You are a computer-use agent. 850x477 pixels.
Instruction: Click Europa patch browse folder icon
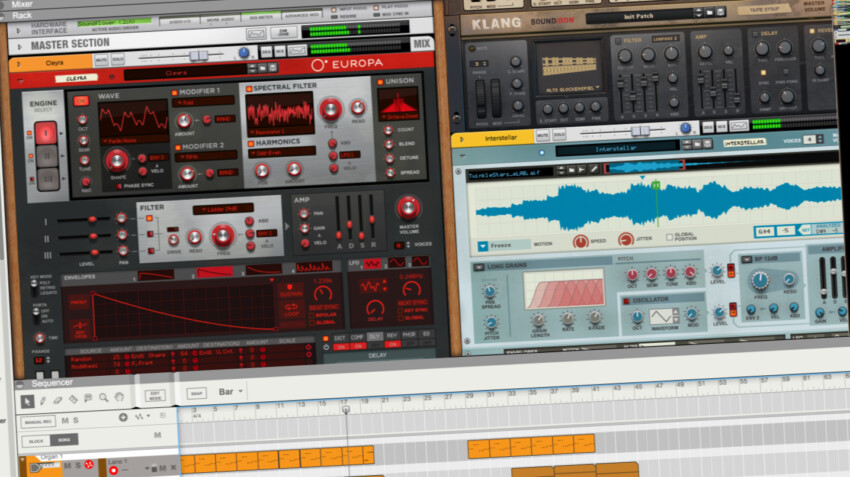(262, 68)
